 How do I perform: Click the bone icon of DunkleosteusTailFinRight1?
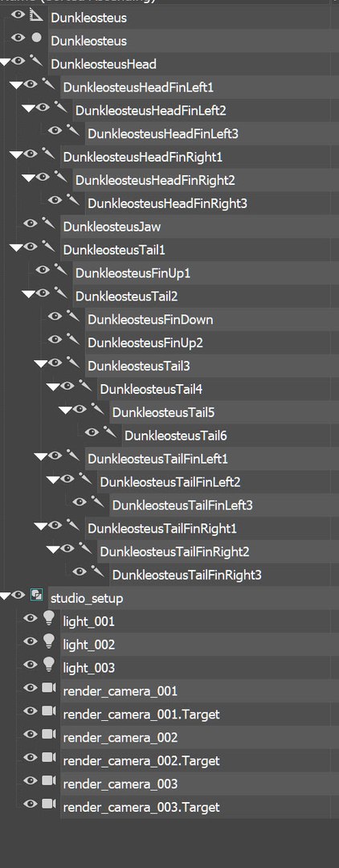coord(73,526)
